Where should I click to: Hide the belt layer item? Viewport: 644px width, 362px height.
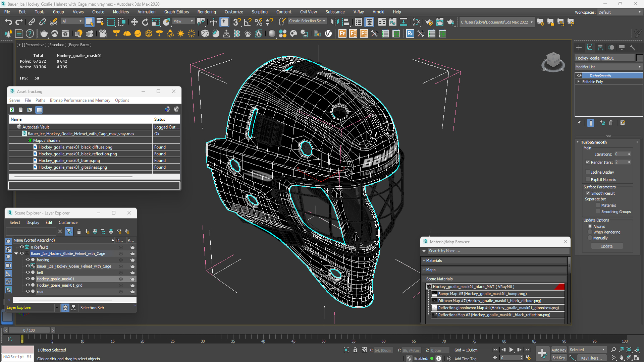[28, 273]
